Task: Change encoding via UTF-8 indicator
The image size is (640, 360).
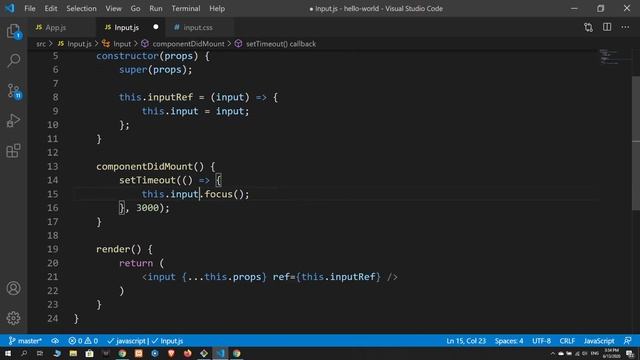Action: tap(541, 341)
